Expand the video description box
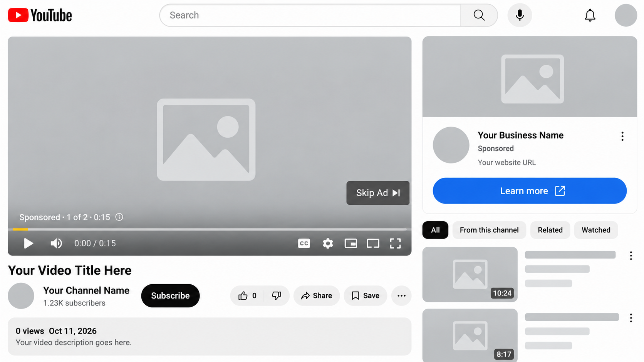This screenshot has height=362, width=644. [x=210, y=336]
